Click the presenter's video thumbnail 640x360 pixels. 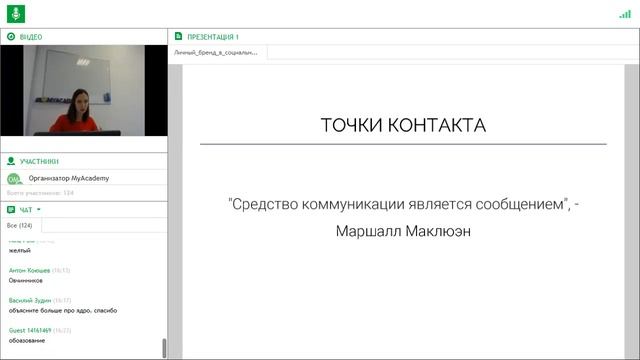(x=84, y=90)
